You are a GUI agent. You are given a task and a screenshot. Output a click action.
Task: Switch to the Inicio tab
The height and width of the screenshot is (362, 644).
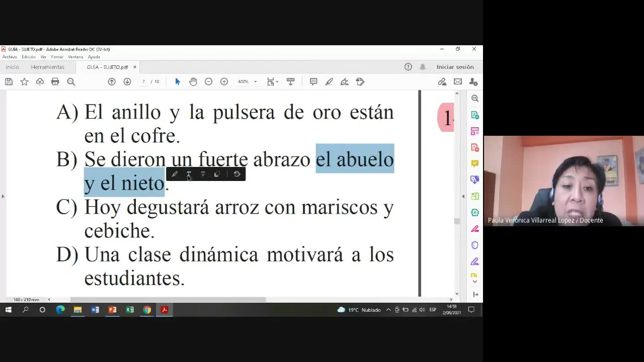[13, 67]
